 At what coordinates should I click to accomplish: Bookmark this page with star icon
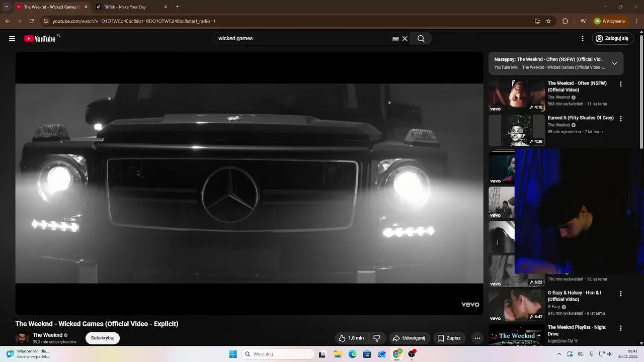coord(548,21)
